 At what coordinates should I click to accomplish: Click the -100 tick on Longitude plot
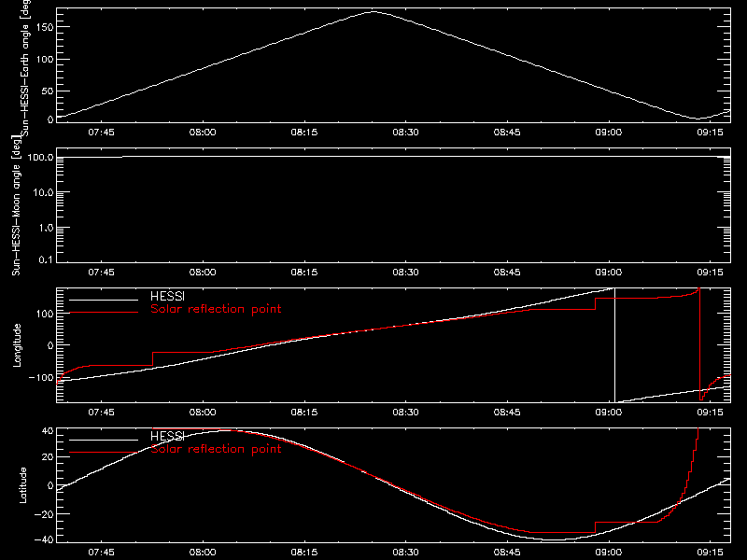(x=41, y=378)
